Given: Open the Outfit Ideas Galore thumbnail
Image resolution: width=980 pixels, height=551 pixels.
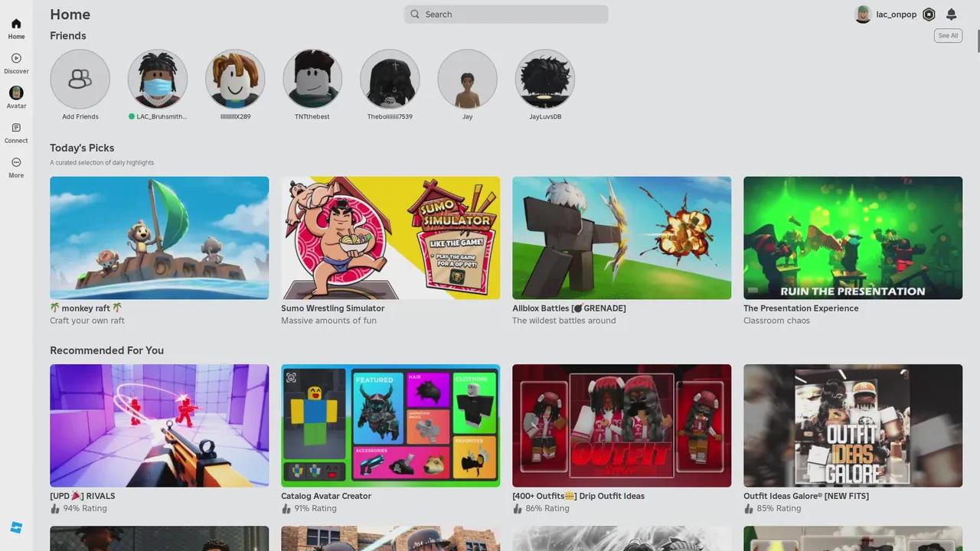Looking at the screenshot, I should click(x=853, y=425).
